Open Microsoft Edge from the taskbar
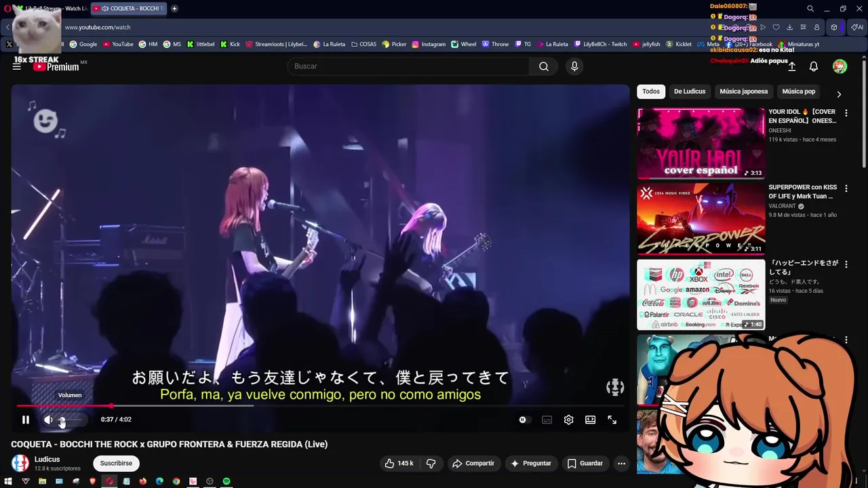Image resolution: width=868 pixels, height=488 pixels. [159, 481]
